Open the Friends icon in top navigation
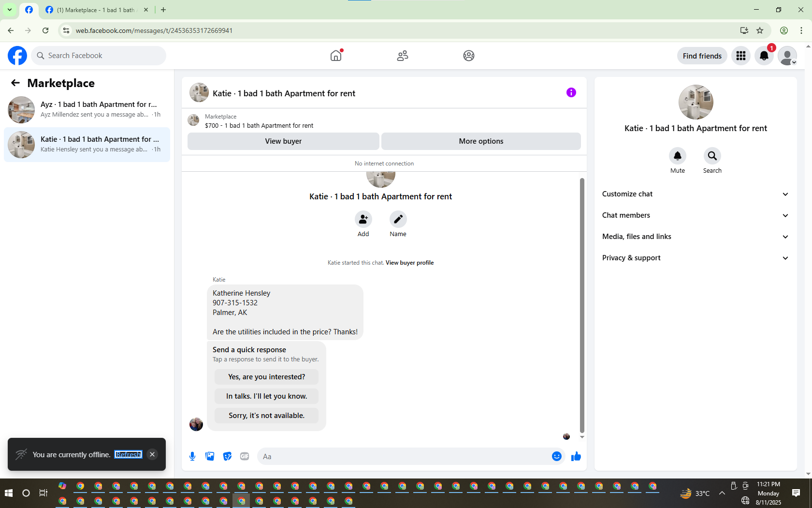The image size is (812, 508). coord(403,56)
